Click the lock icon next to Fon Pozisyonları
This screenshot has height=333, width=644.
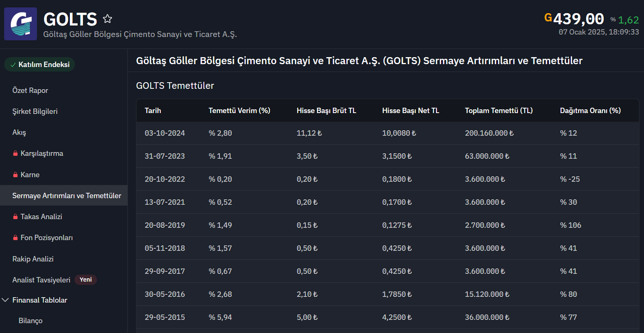tap(15, 238)
